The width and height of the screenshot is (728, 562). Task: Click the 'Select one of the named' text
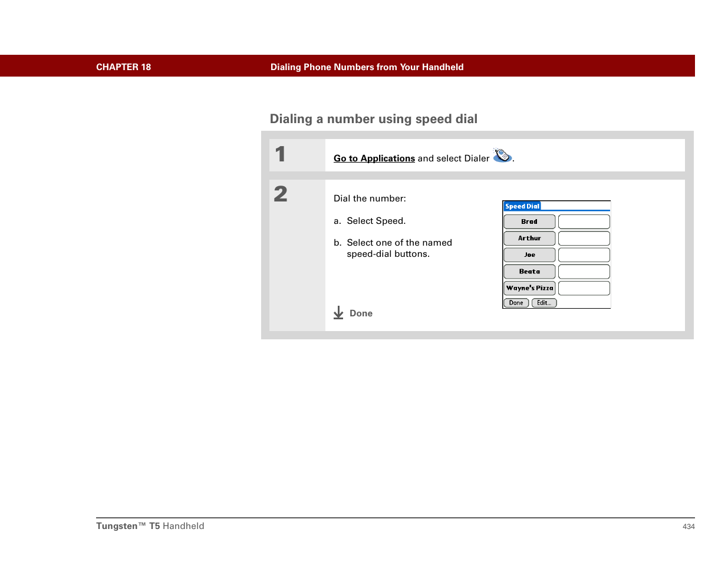[400, 243]
